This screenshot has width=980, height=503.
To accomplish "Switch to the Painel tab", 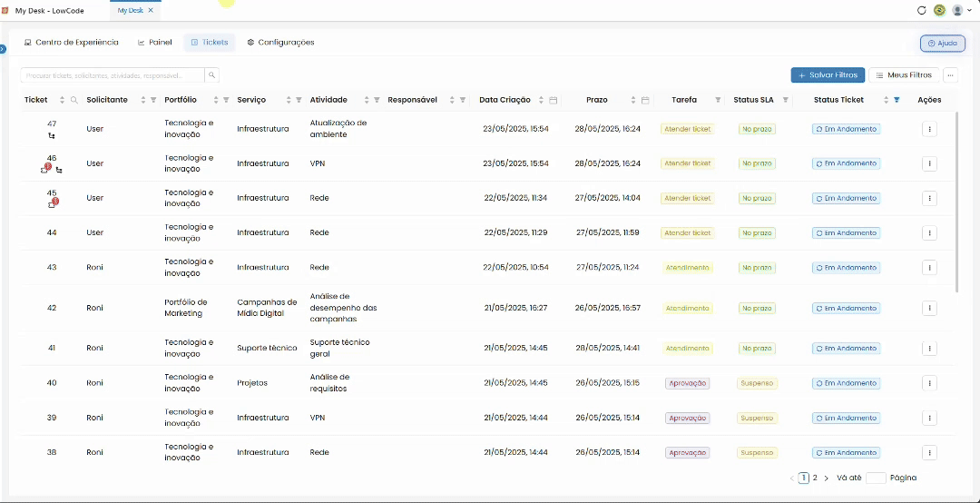I will coord(155,43).
